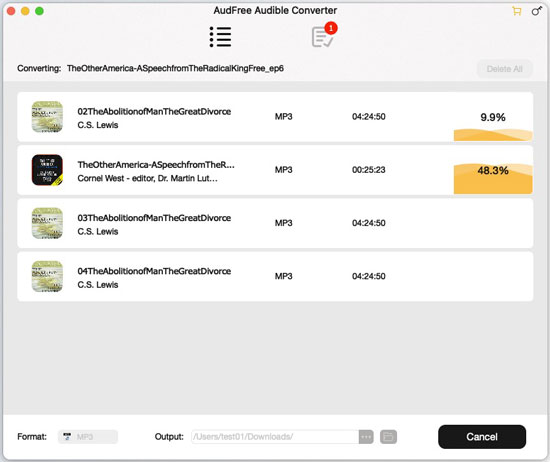Click the converting filename TheOtherAmerica...KingFree_ep6
The height and width of the screenshot is (462, 550).
175,68
